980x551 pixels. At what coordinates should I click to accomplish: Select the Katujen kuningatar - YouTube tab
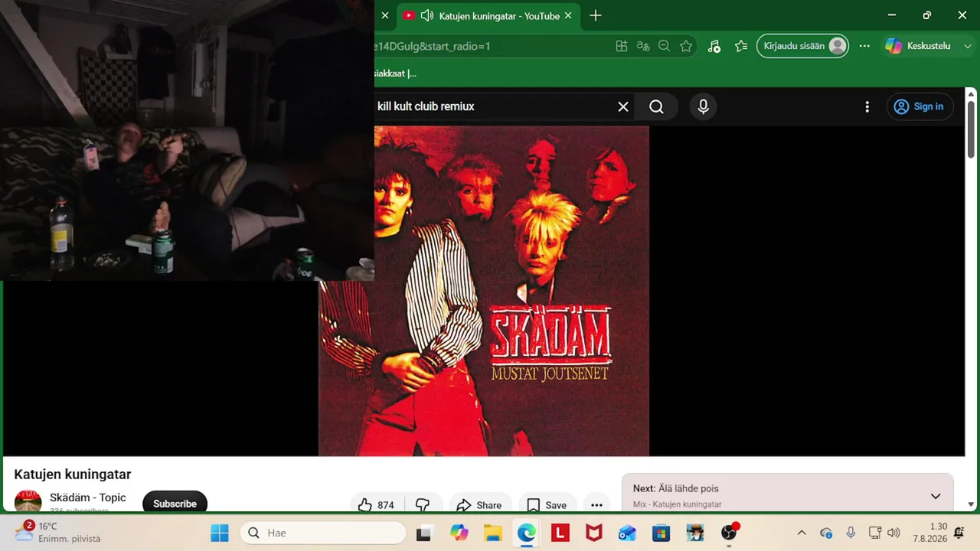(x=487, y=15)
